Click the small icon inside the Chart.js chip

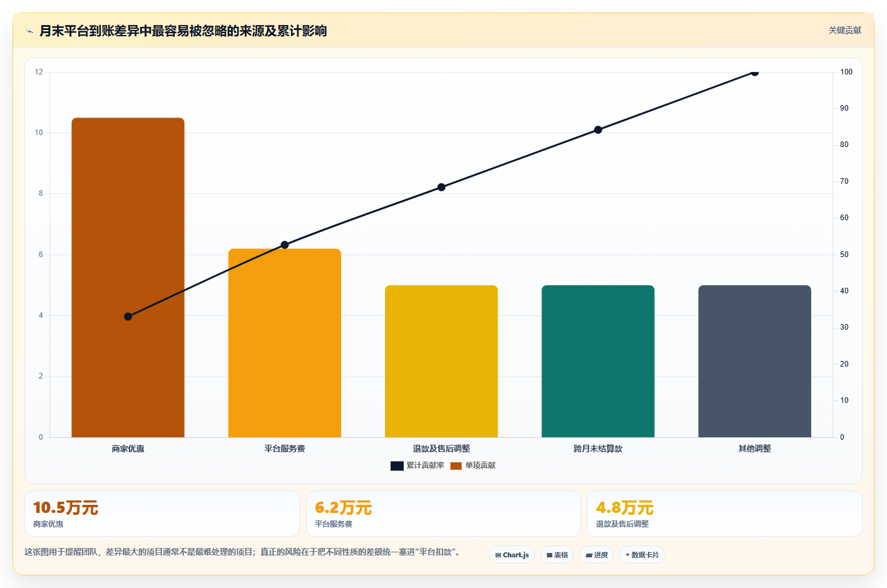[498, 555]
